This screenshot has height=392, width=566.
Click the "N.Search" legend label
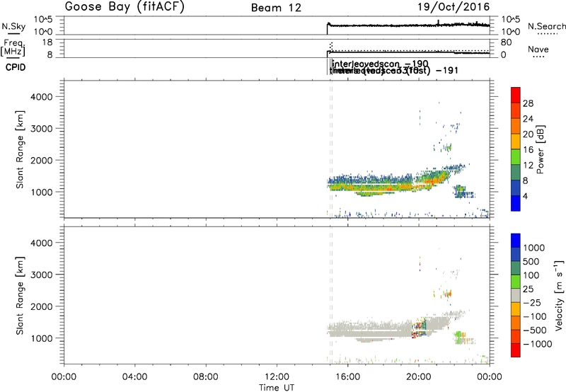tap(547, 26)
